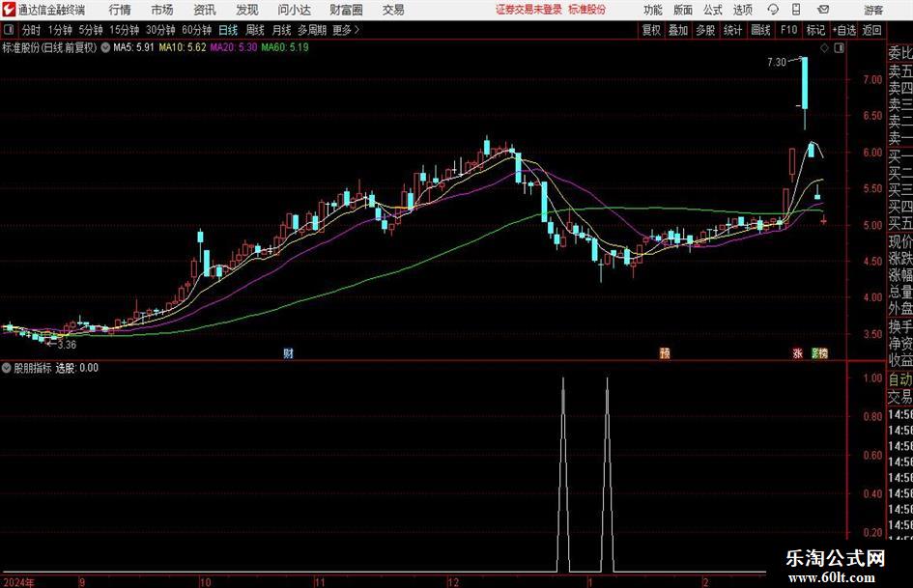Screen dimensions: 913x588
Task: Click the 标准股份 stock name in title bar
Action: tap(587, 10)
